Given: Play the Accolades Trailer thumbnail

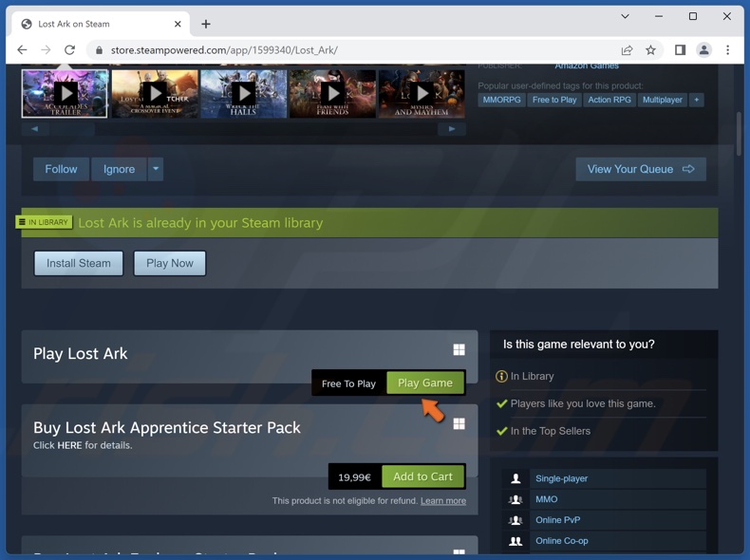Looking at the screenshot, I should 65,94.
